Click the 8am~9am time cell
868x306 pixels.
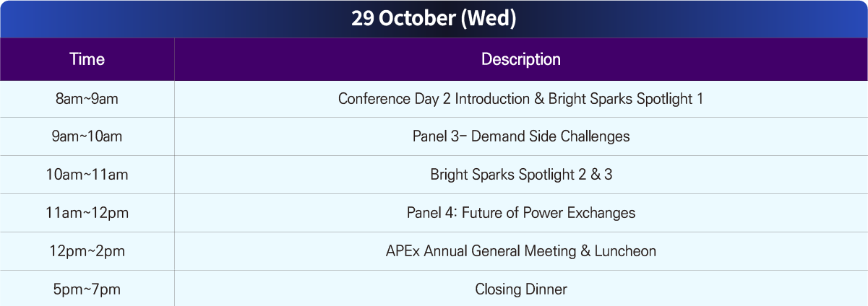point(87,99)
